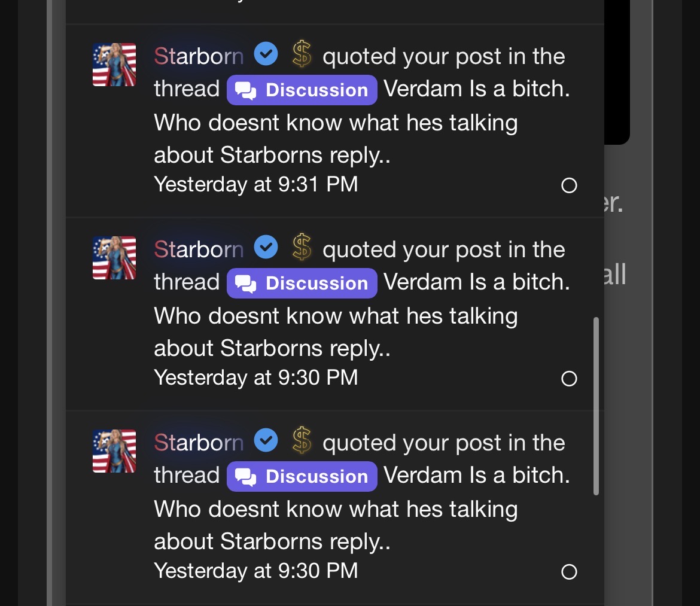The width and height of the screenshot is (700, 606).
Task: Mark the 9:31 PM notification as read
Action: [569, 185]
